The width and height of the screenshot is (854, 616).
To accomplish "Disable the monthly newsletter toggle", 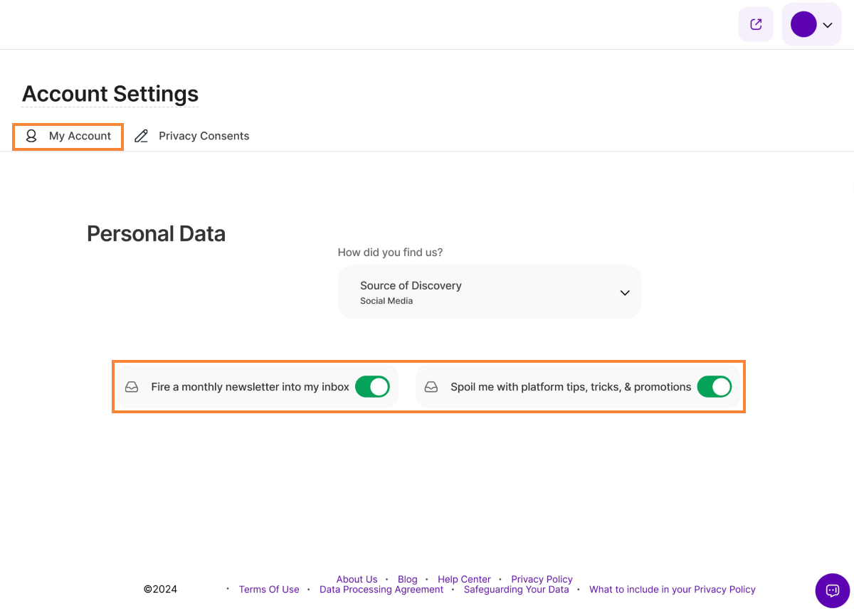I will click(x=372, y=387).
